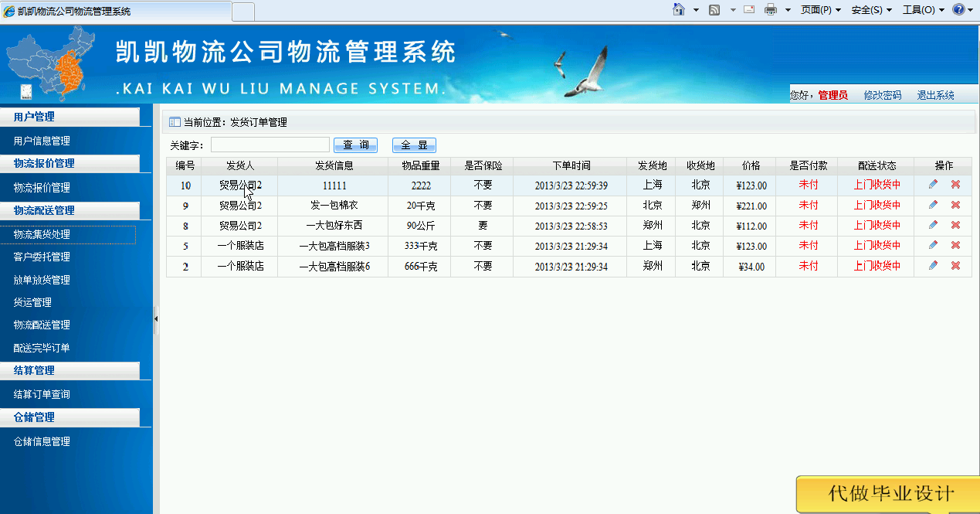The height and width of the screenshot is (514, 980).
Task: Click the 下单时间 column header
Action: pos(571,166)
